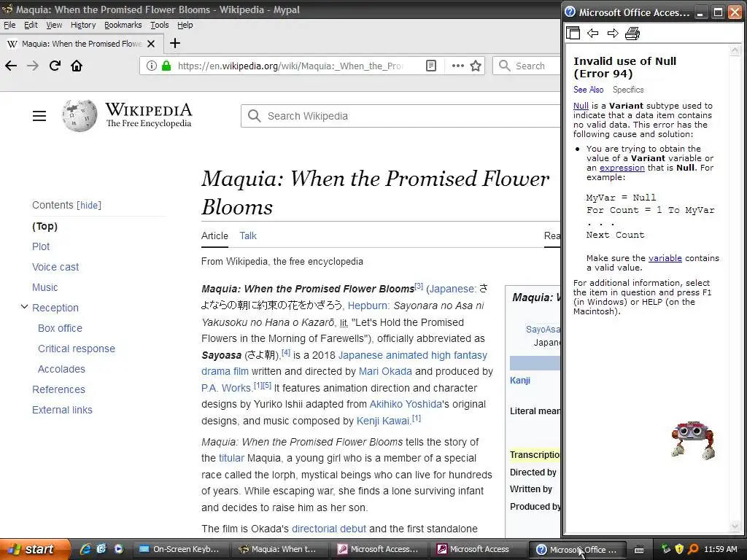Viewport: 747px width, 560px height.
Task: Click the green padlock security icon
Action: pos(166,66)
